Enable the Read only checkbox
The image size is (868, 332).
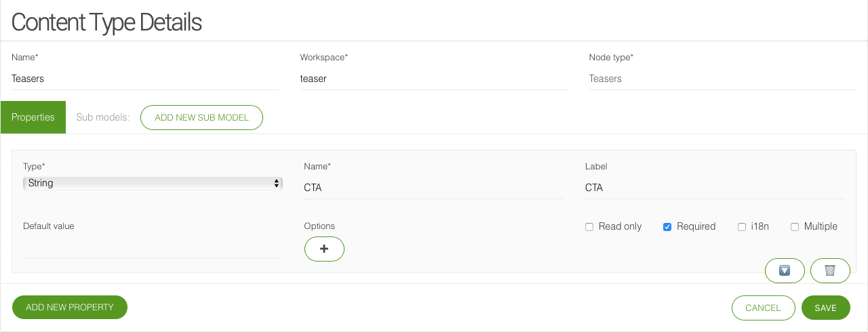point(589,227)
